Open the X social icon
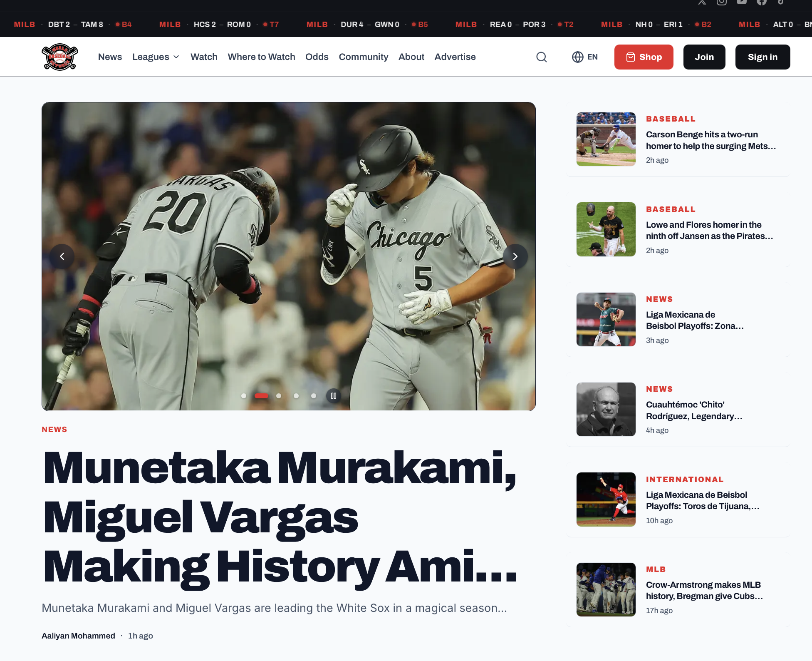This screenshot has height=661, width=812. pos(702,2)
